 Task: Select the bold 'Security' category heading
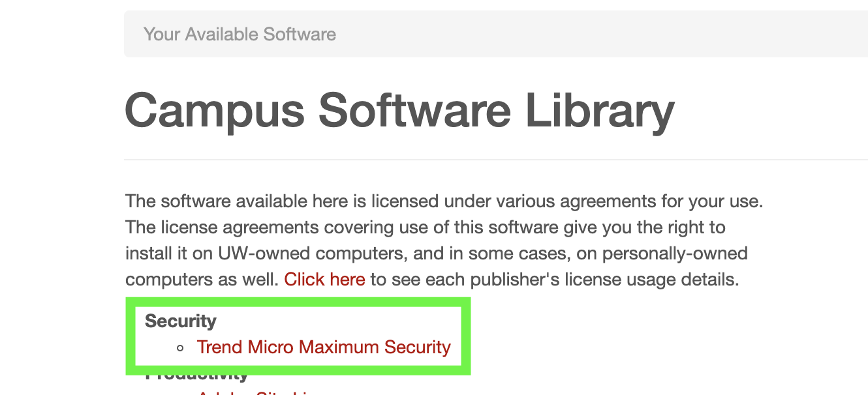pyautogui.click(x=181, y=321)
